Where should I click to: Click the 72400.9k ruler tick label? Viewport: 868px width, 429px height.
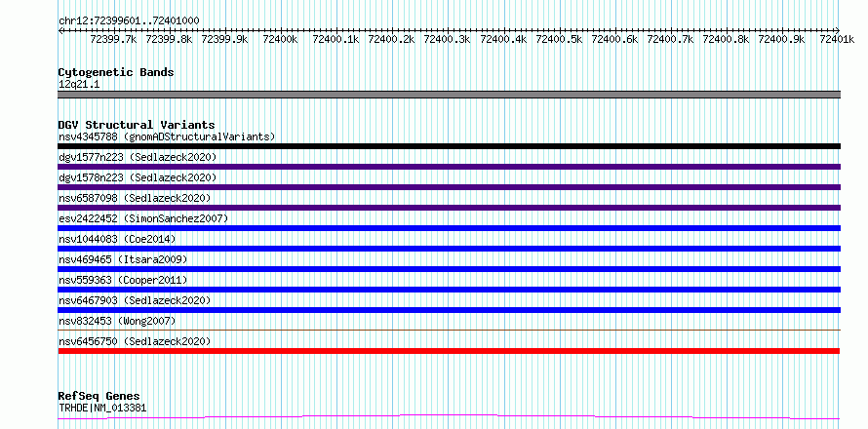tap(781, 39)
